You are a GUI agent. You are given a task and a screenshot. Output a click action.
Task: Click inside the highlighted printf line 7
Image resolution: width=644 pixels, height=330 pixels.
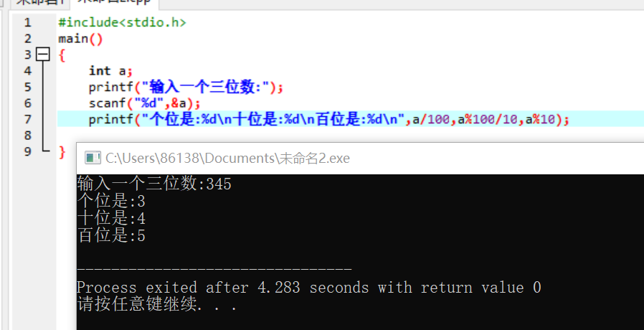pos(329,119)
